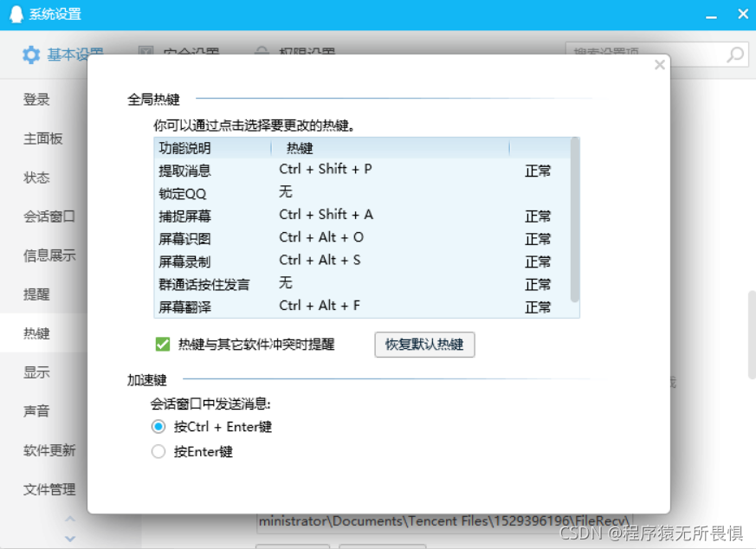Toggle 热键与其它软件冲突时提醒 checkbox
Image resolution: width=756 pixels, height=549 pixels.
pos(163,344)
